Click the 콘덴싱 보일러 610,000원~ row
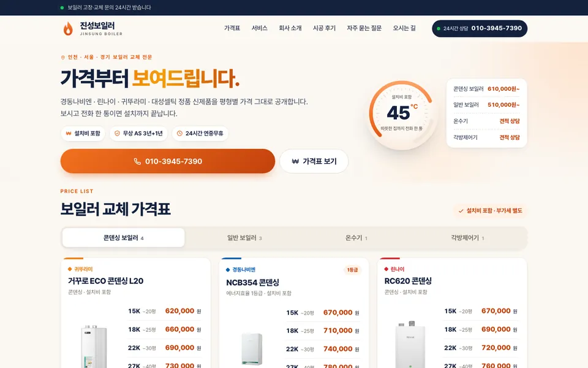Screen dimensions: 588x368 coord(486,89)
